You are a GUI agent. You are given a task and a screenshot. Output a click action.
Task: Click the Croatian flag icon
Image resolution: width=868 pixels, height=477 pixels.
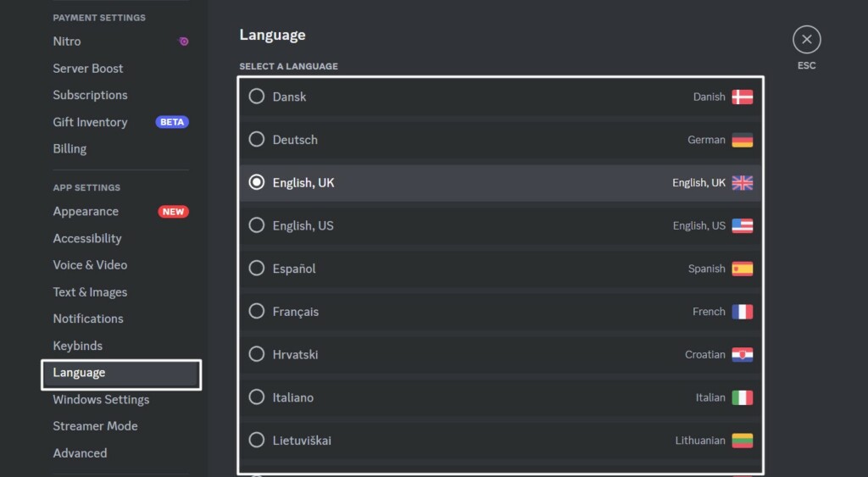tap(742, 355)
